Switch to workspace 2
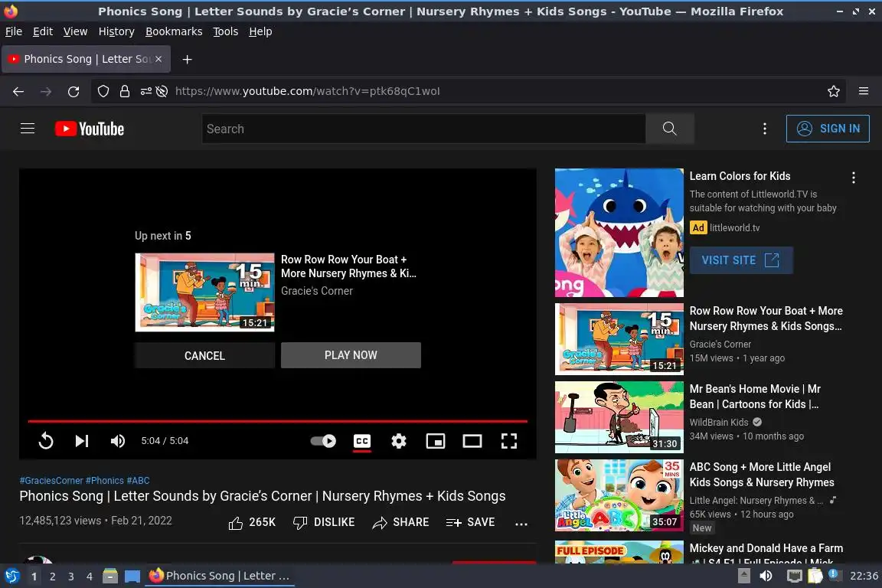 click(x=53, y=577)
